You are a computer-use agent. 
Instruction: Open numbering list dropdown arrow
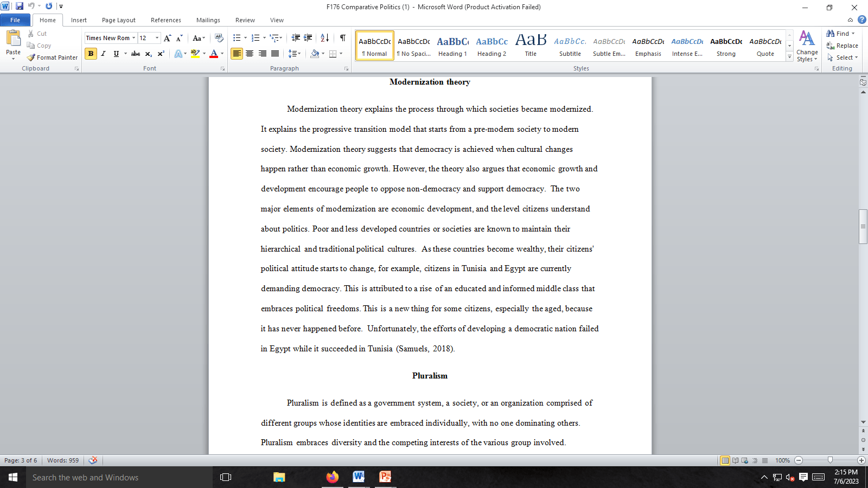(x=264, y=38)
